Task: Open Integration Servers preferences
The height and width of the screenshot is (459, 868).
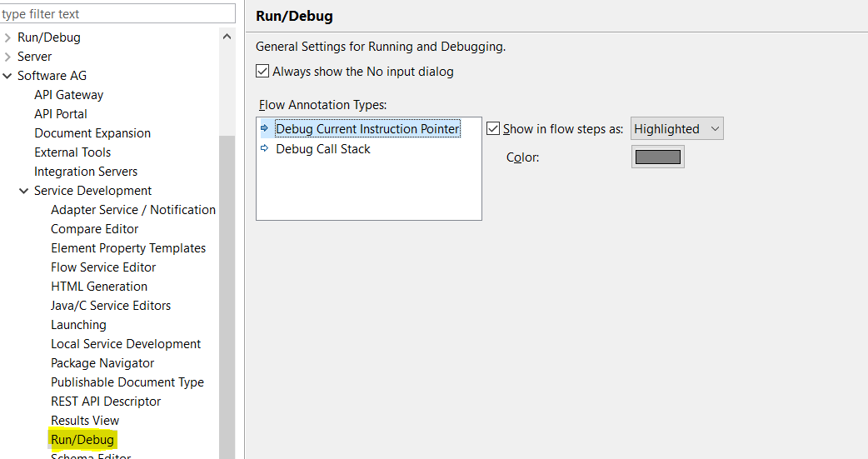Action: pyautogui.click(x=86, y=172)
